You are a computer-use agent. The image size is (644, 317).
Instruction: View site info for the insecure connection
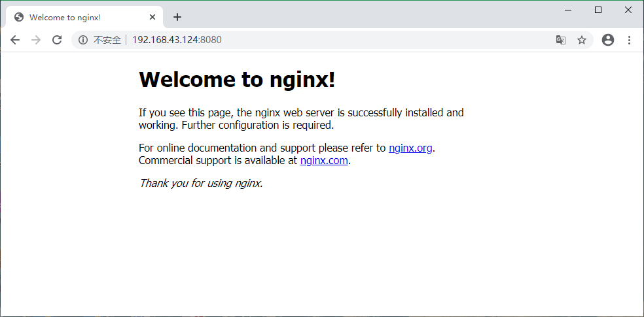point(83,40)
